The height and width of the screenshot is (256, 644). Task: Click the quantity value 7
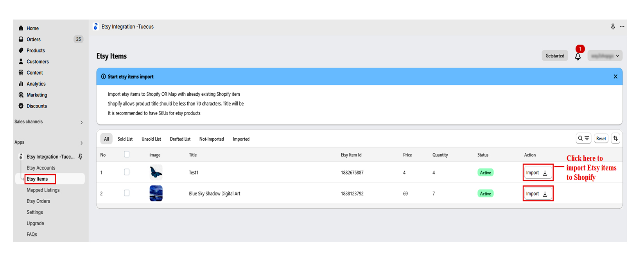click(x=434, y=194)
